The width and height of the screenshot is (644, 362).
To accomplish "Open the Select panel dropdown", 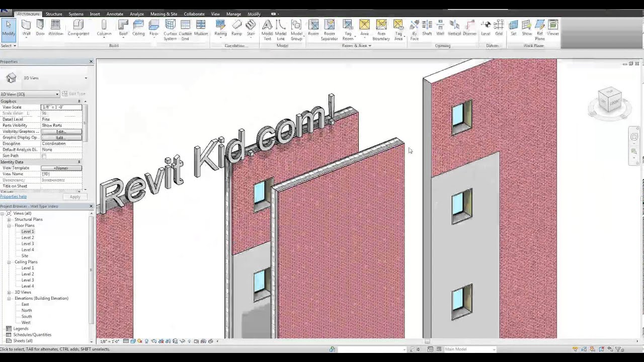I will pyautogui.click(x=8, y=46).
